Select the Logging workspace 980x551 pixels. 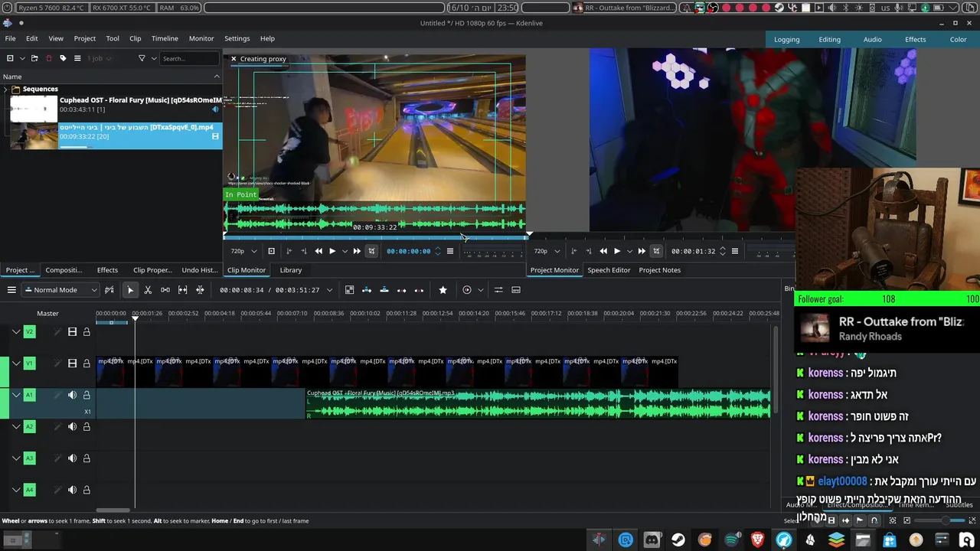786,40
